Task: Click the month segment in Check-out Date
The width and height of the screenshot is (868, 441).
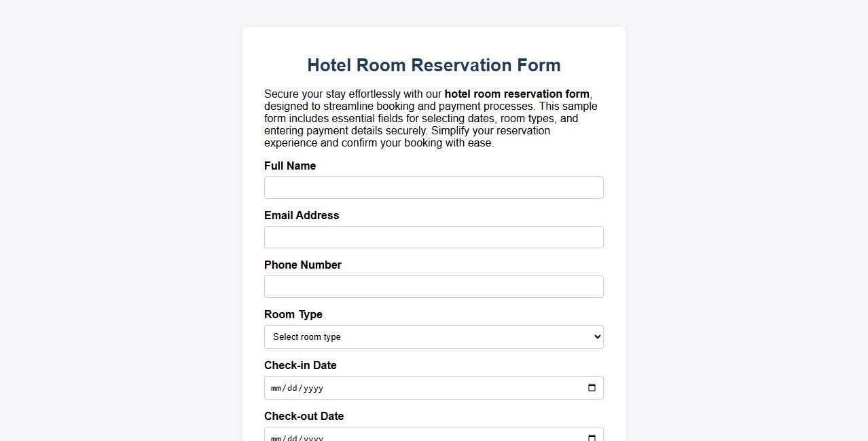Action: (276, 438)
